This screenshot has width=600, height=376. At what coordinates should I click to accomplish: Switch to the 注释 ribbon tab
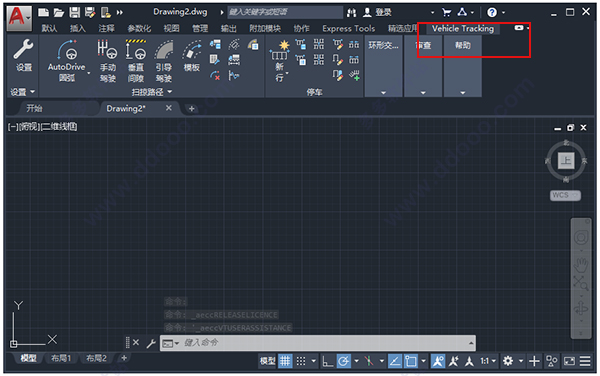[x=106, y=28]
